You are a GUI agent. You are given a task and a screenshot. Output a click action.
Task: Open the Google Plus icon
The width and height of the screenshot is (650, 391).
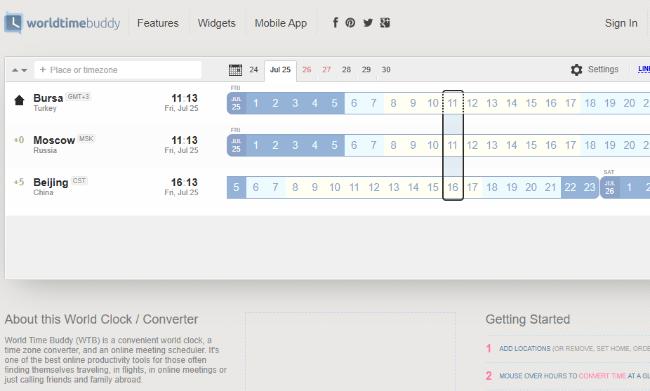click(x=385, y=23)
